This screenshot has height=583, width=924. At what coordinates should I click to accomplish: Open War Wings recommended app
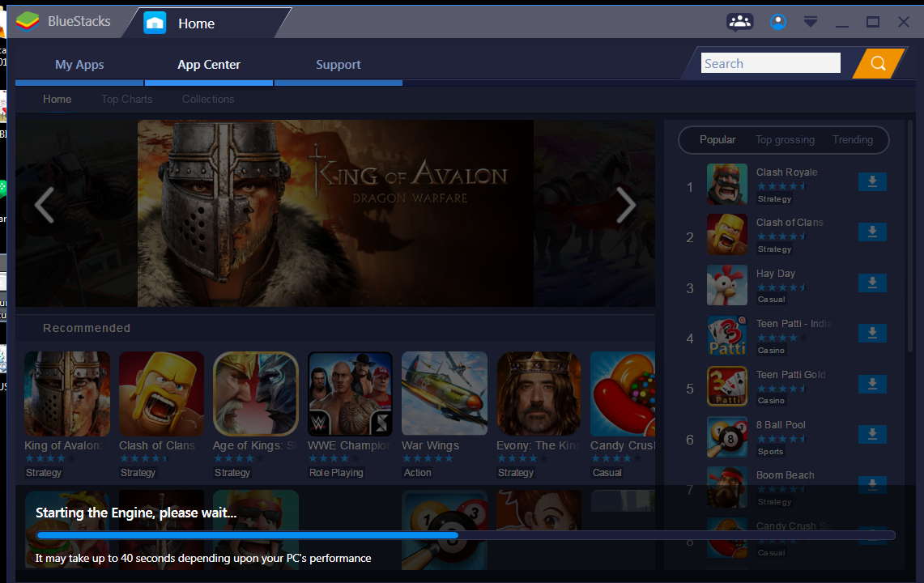(x=445, y=394)
